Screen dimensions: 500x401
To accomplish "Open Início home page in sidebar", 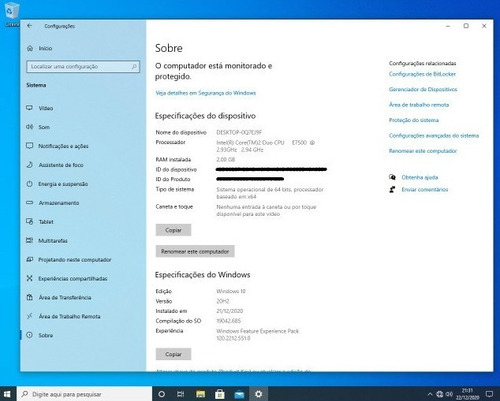I will (x=45, y=48).
